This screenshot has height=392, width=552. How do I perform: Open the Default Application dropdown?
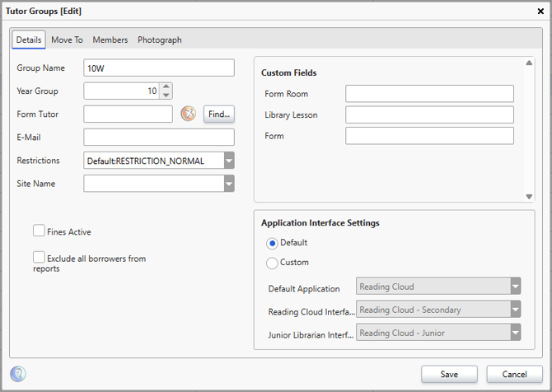click(516, 287)
